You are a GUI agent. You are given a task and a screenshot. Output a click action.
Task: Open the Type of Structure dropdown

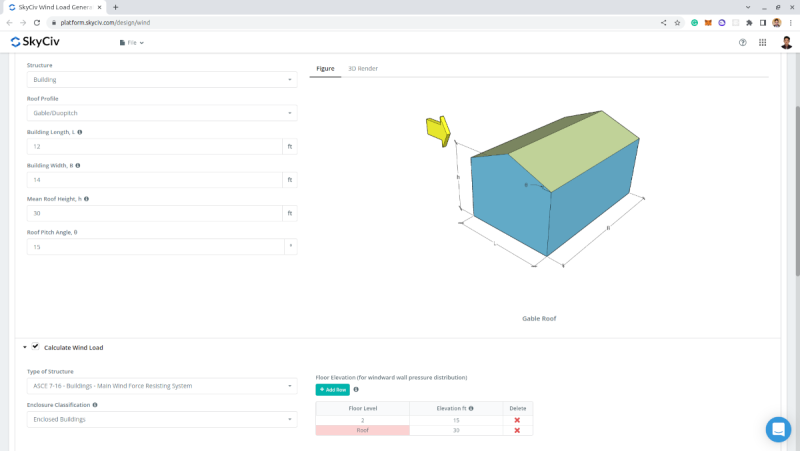point(162,386)
